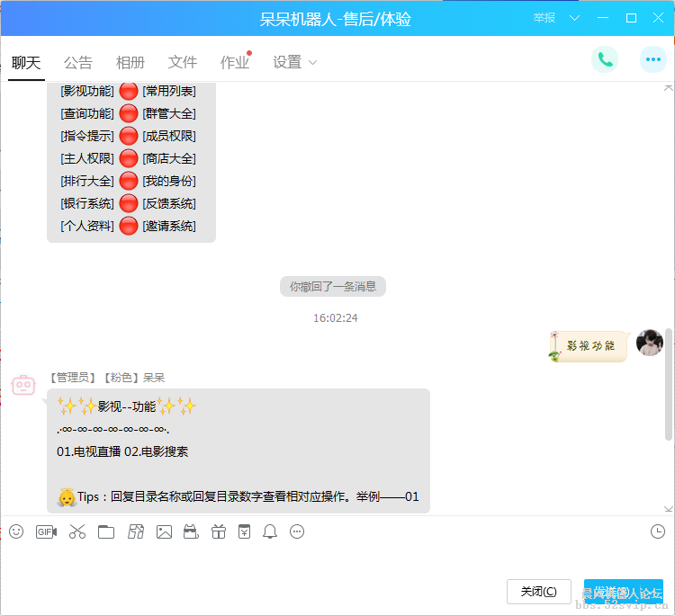Click the sender name 【管理员】【粉色】呆呆
The height and width of the screenshot is (616, 675).
pos(106,378)
